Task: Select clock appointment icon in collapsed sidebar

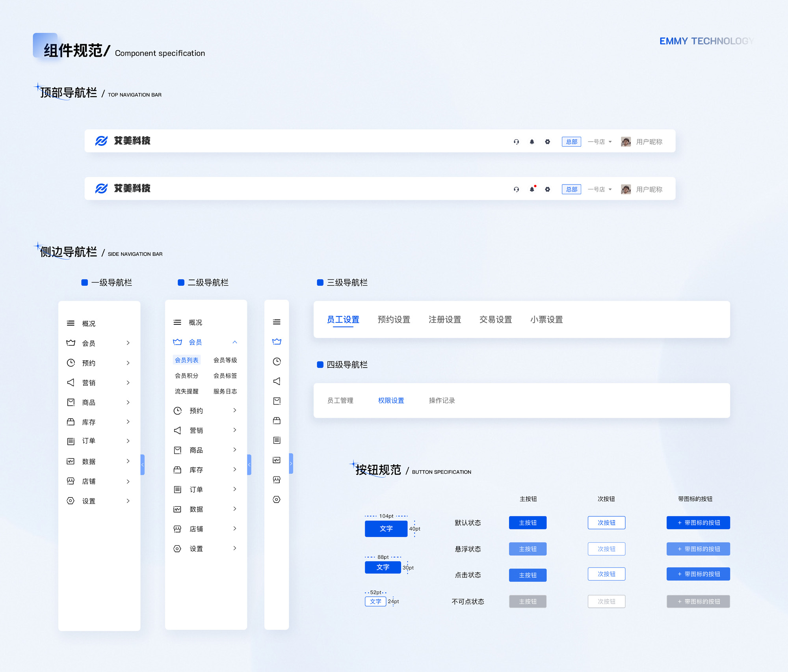Action: [x=277, y=361]
